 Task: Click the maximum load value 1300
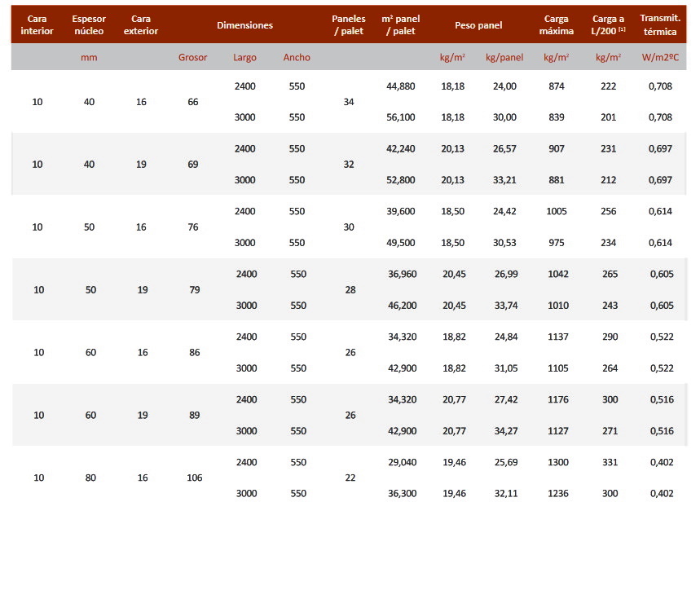click(558, 462)
